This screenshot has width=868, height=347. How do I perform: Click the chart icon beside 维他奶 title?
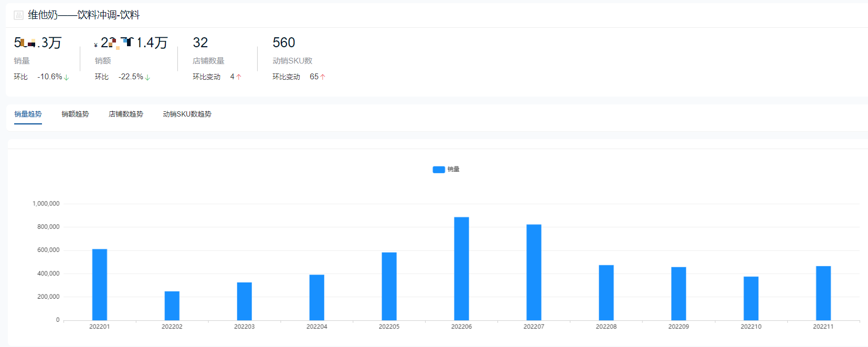[x=18, y=15]
